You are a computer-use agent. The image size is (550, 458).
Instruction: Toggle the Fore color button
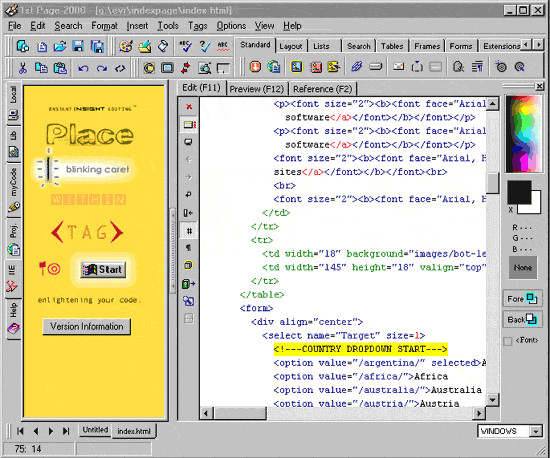pos(522,298)
